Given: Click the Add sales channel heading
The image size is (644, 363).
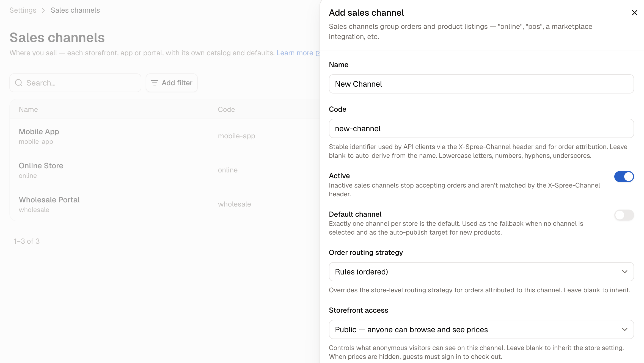Looking at the screenshot, I should pyautogui.click(x=366, y=13).
